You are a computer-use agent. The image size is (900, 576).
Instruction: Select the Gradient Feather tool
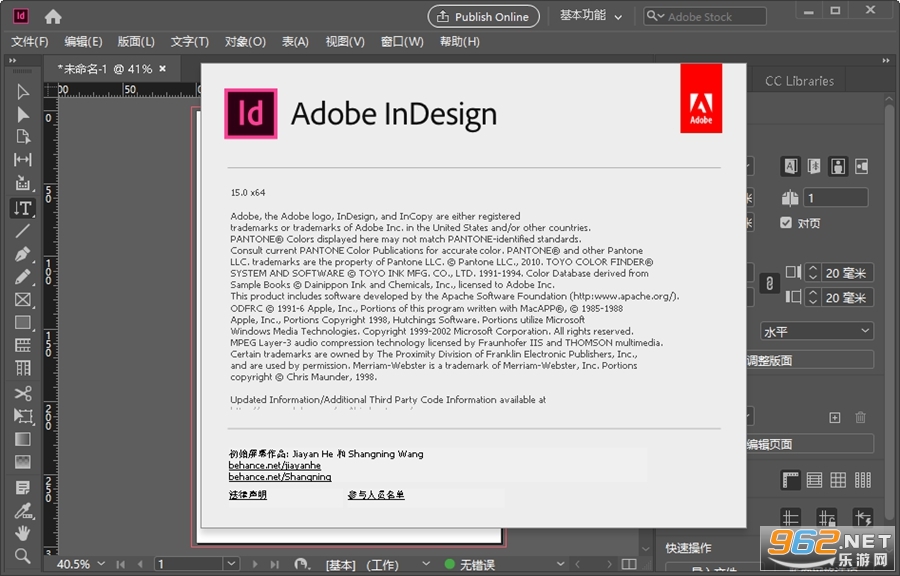(x=22, y=462)
